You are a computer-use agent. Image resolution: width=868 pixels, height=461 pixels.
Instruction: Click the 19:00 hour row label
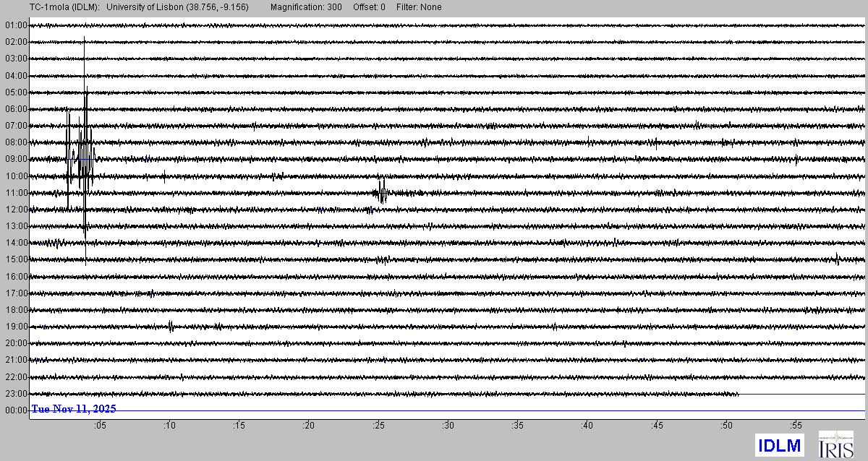click(15, 327)
